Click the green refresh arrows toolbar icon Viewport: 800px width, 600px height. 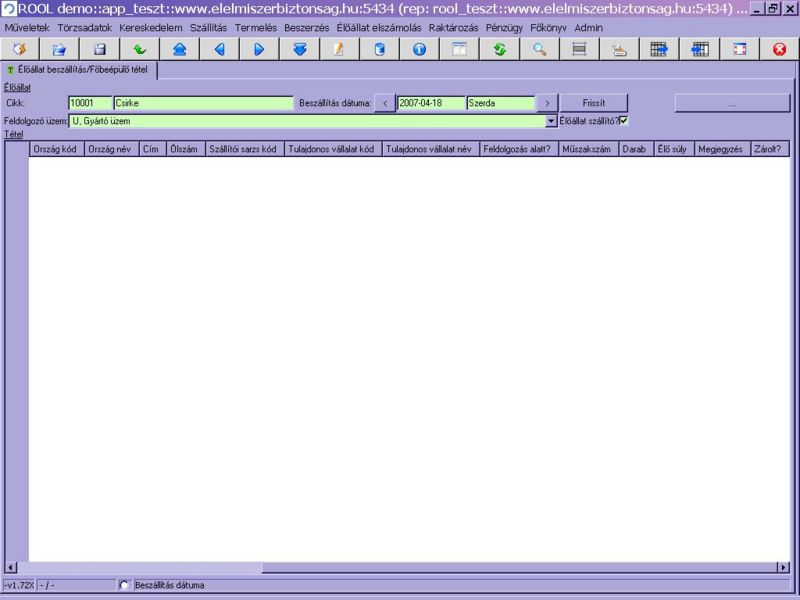pyautogui.click(x=499, y=49)
